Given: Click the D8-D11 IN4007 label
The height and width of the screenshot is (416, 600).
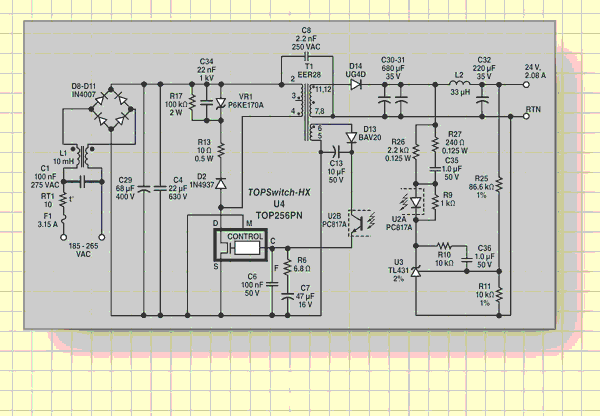Looking at the screenshot, I should click(83, 90).
